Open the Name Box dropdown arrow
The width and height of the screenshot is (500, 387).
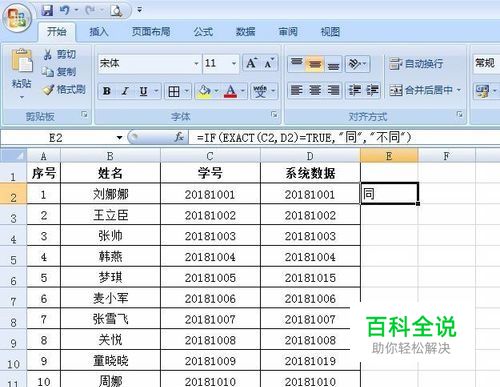(119, 137)
